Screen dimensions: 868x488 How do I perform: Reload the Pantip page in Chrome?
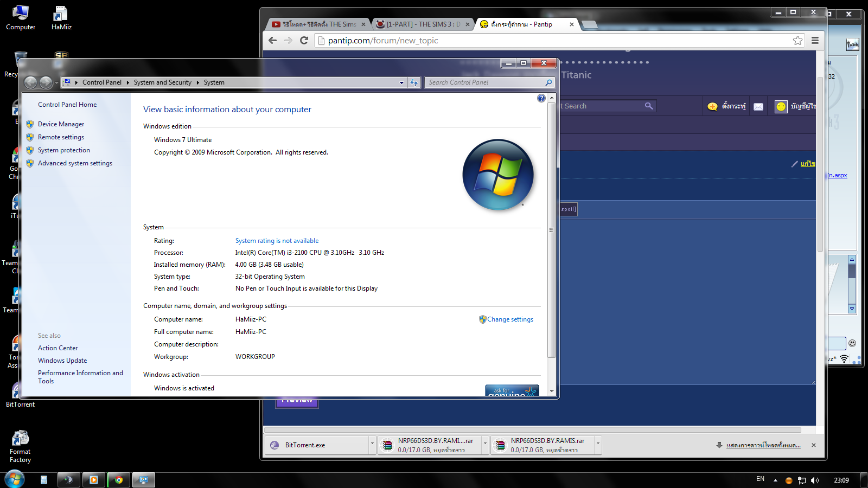point(304,40)
